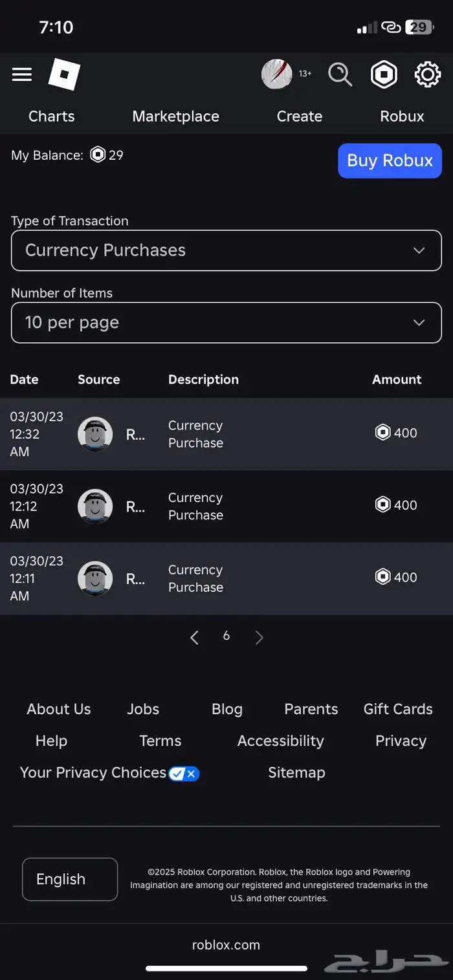Expand Number of Items dropdown
The width and height of the screenshot is (453, 980).
pos(226,323)
